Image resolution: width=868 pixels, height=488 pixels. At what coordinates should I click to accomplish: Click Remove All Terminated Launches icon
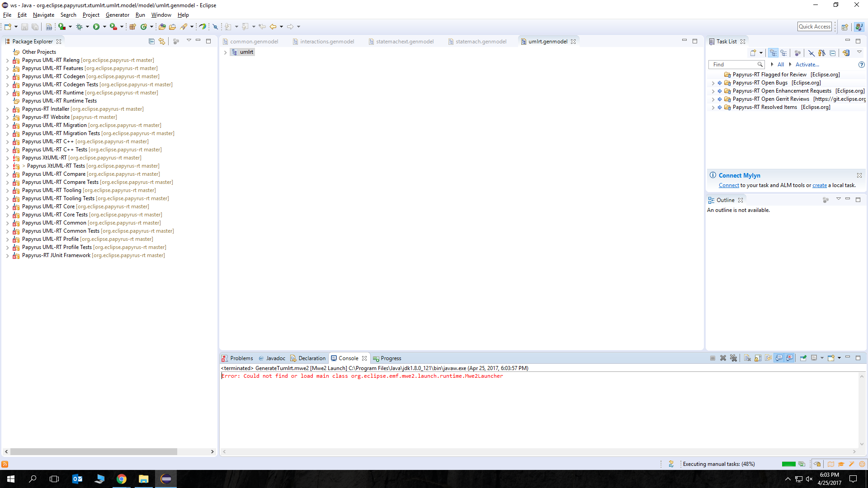(733, 358)
